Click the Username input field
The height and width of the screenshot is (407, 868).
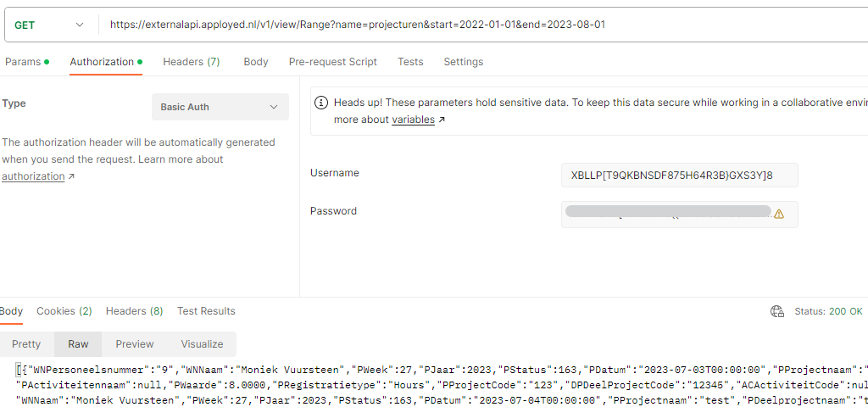679,176
